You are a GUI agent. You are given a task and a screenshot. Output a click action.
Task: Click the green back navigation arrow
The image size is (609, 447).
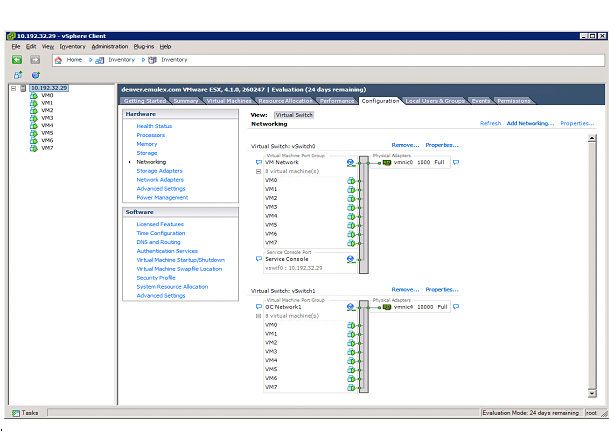coord(17,59)
